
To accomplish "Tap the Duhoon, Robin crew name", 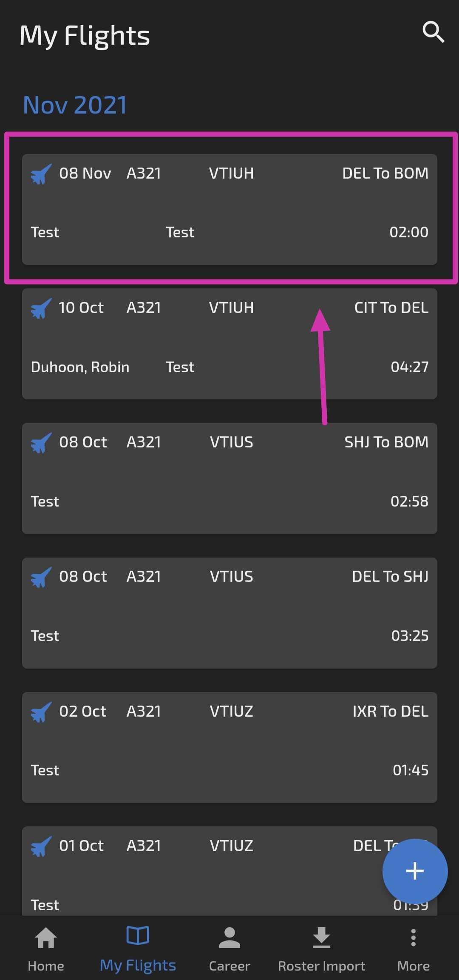I will coord(80,367).
